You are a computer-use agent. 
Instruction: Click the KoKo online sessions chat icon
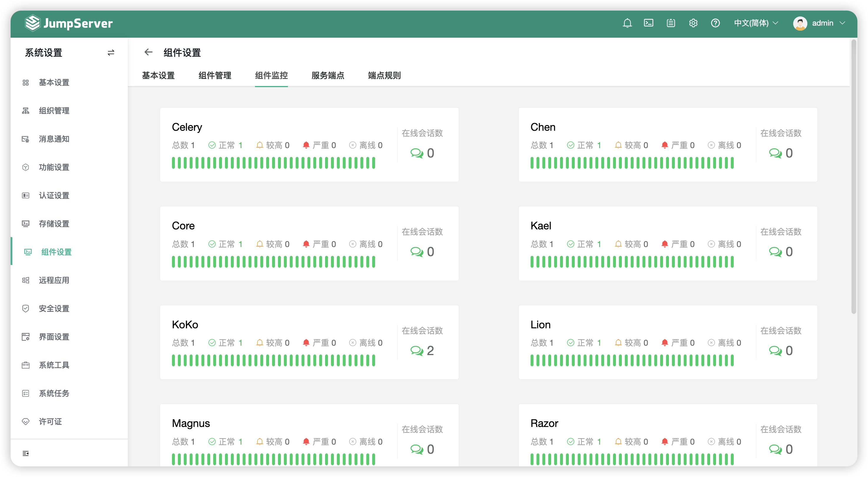coord(417,351)
